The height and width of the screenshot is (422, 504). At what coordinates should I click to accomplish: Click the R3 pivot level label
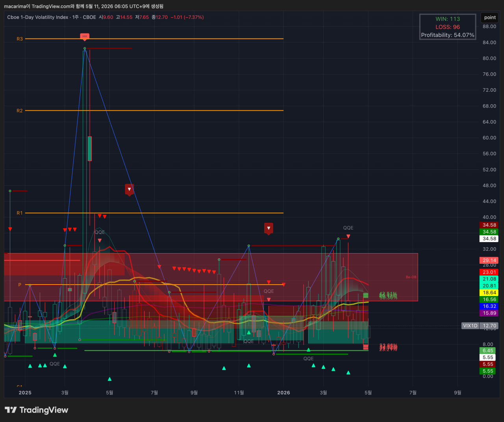(x=20, y=39)
